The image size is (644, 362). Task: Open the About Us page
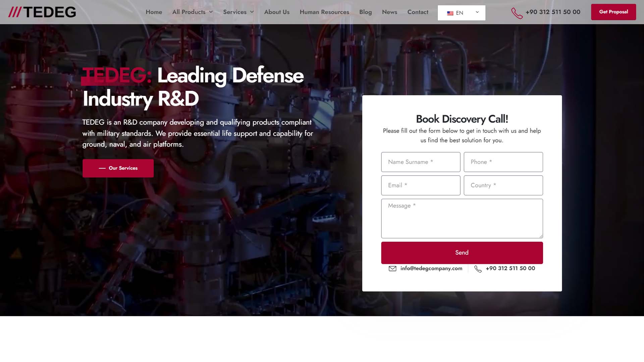pos(276,12)
